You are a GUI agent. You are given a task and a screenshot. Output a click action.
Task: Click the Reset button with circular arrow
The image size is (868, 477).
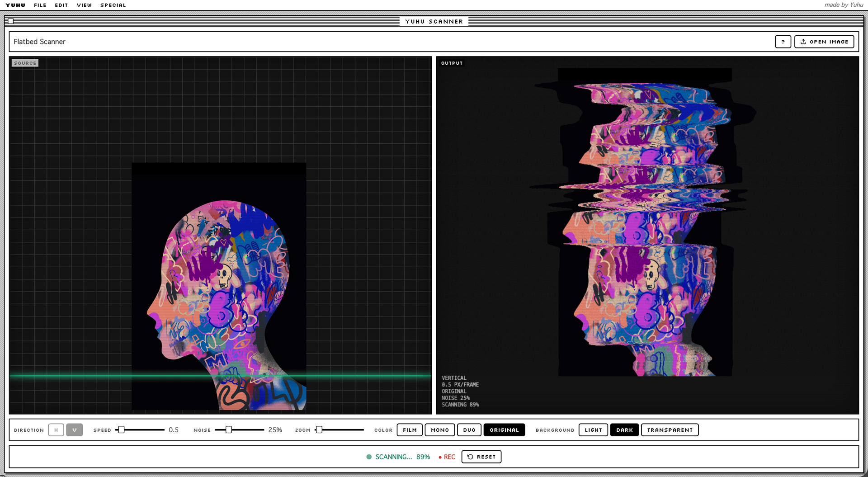[481, 457]
